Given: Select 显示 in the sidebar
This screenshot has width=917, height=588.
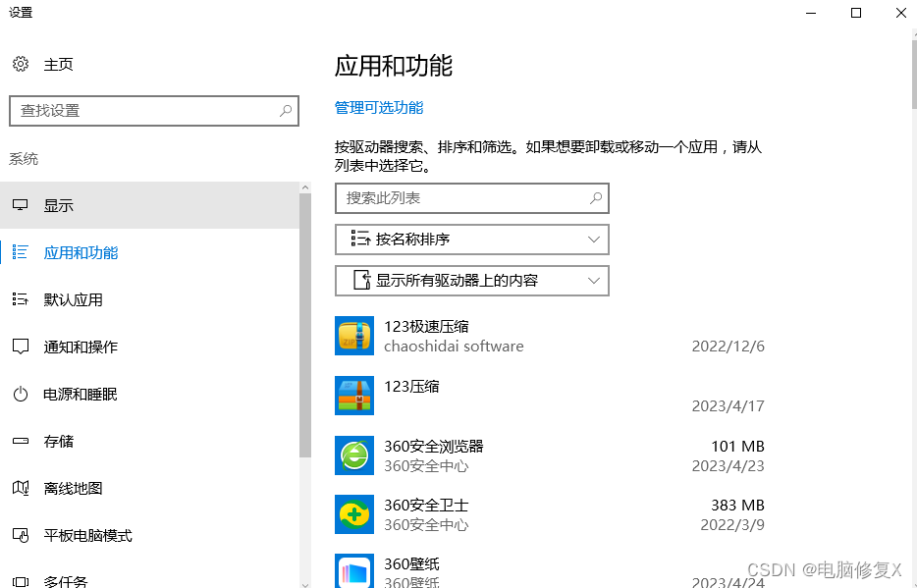Looking at the screenshot, I should (149, 205).
